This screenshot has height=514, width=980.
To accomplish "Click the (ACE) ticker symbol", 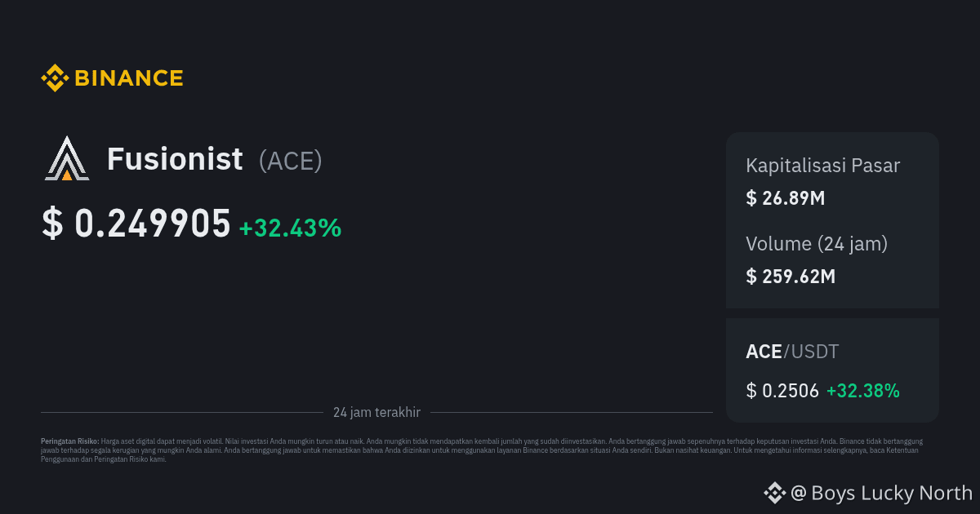I will (291, 161).
